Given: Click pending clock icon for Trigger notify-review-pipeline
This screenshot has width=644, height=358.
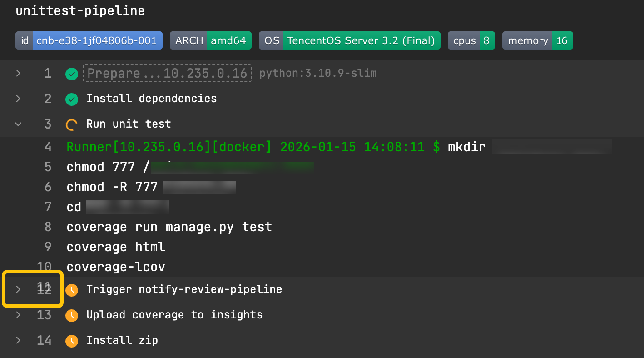Looking at the screenshot, I should click(72, 290).
